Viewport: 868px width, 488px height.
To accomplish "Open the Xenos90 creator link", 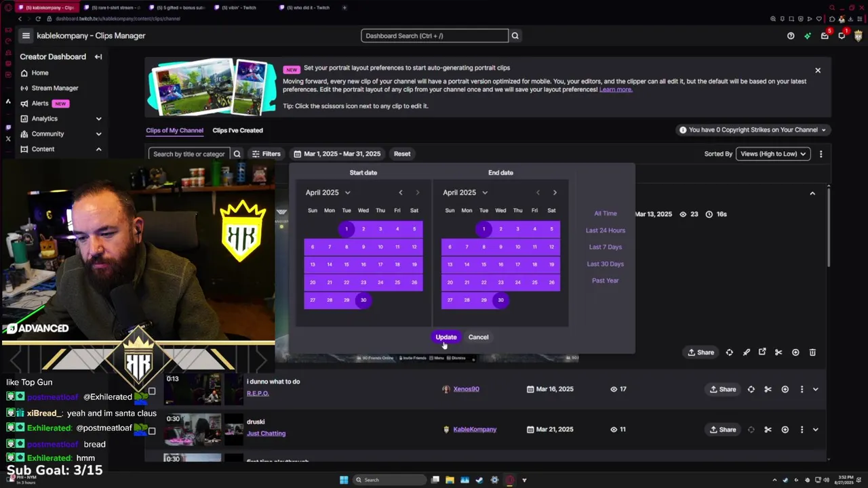I will pyautogui.click(x=467, y=390).
